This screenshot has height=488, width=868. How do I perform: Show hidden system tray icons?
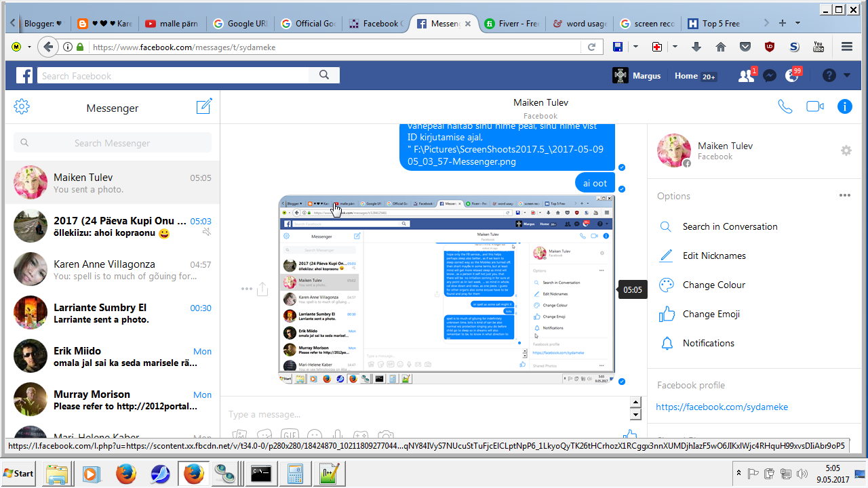click(x=738, y=473)
